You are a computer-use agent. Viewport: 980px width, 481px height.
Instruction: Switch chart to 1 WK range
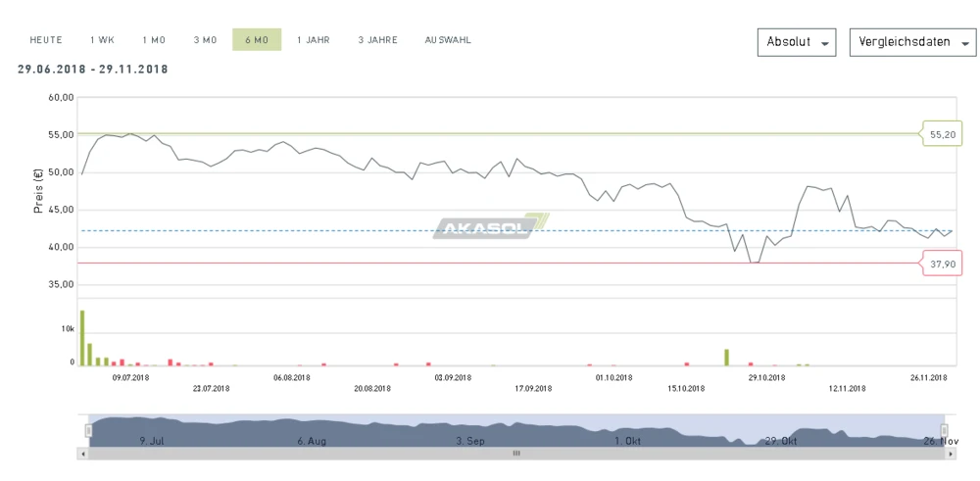[102, 40]
